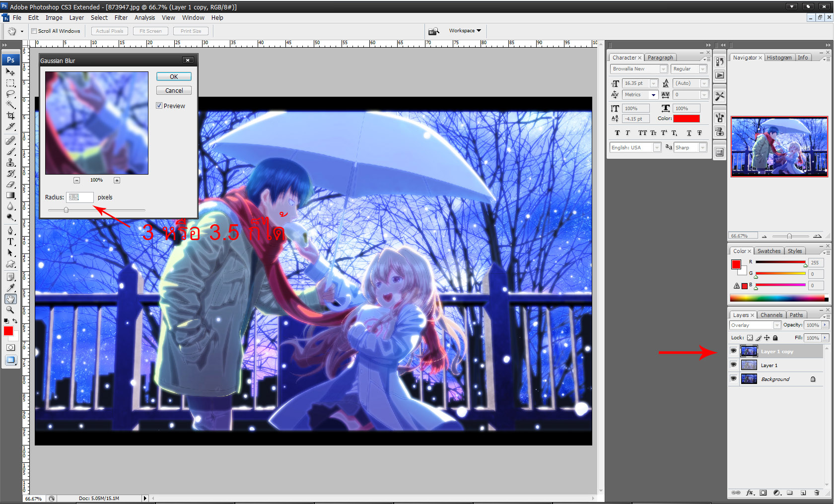Click Add layer mask icon
This screenshot has height=504, width=836.
(x=763, y=493)
